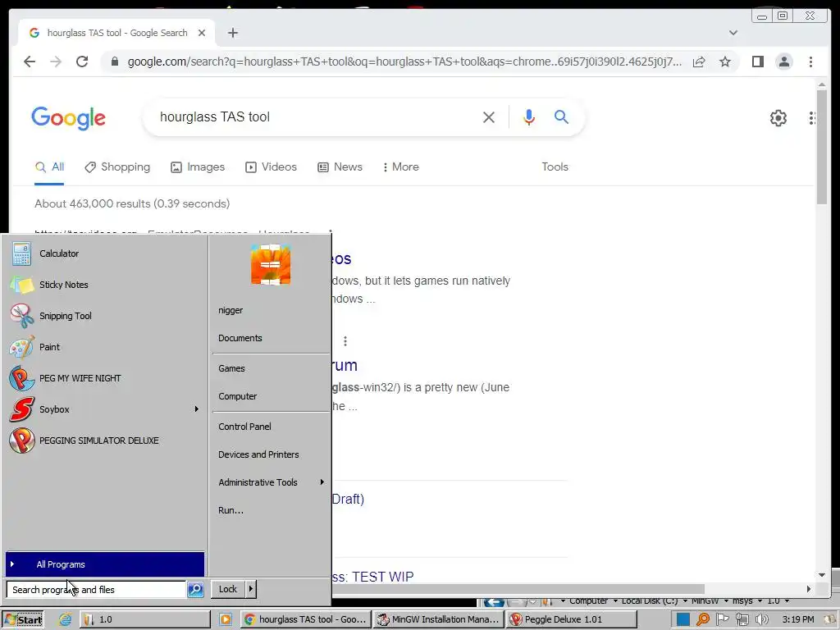
Task: Click Chrome's forward arrow
Action: click(56, 62)
